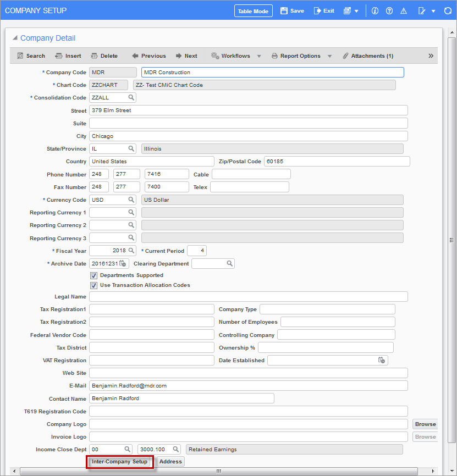Image resolution: width=457 pixels, height=476 pixels.
Task: Open the Reporting Currency 3 lookup
Action: (131, 237)
